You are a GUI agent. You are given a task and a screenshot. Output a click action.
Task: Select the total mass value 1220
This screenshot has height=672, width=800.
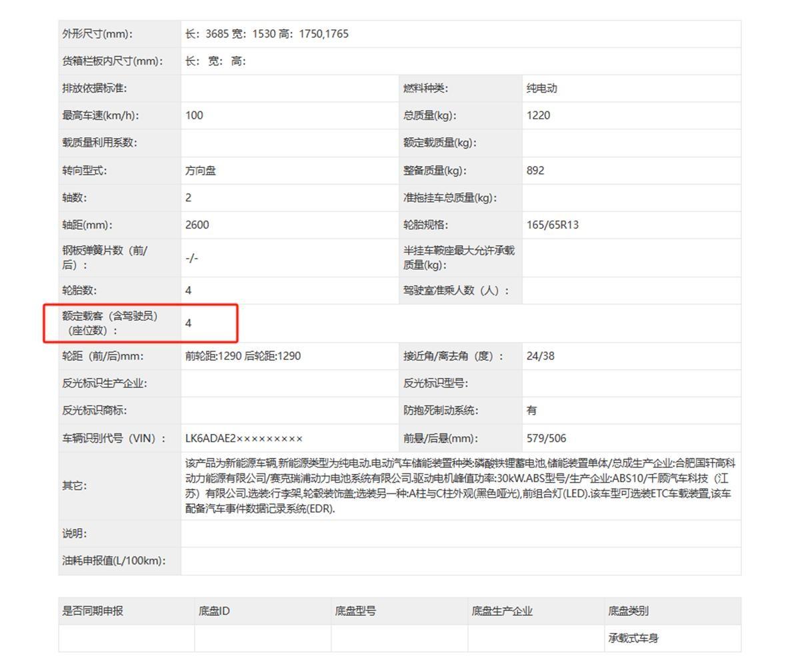538,115
